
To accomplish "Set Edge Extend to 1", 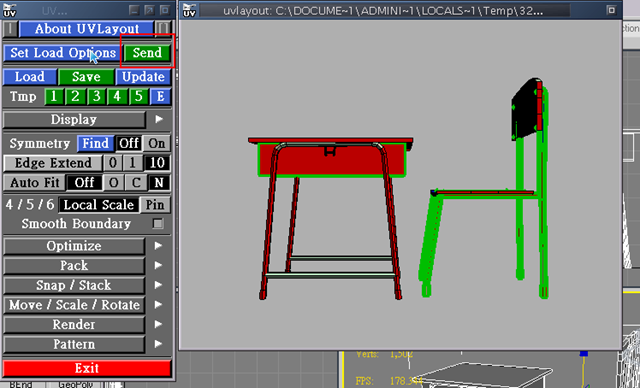I will [x=133, y=163].
